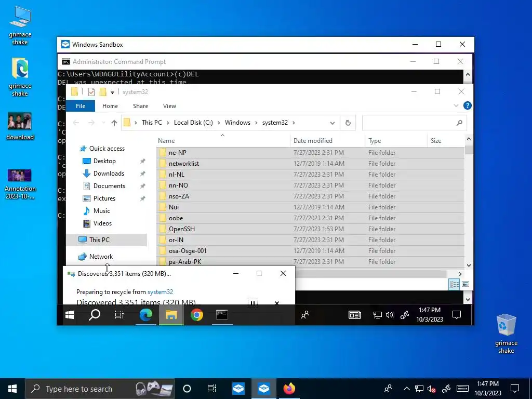The height and width of the screenshot is (399, 532).
Task: Refresh the system32 folder view
Action: [x=348, y=123]
